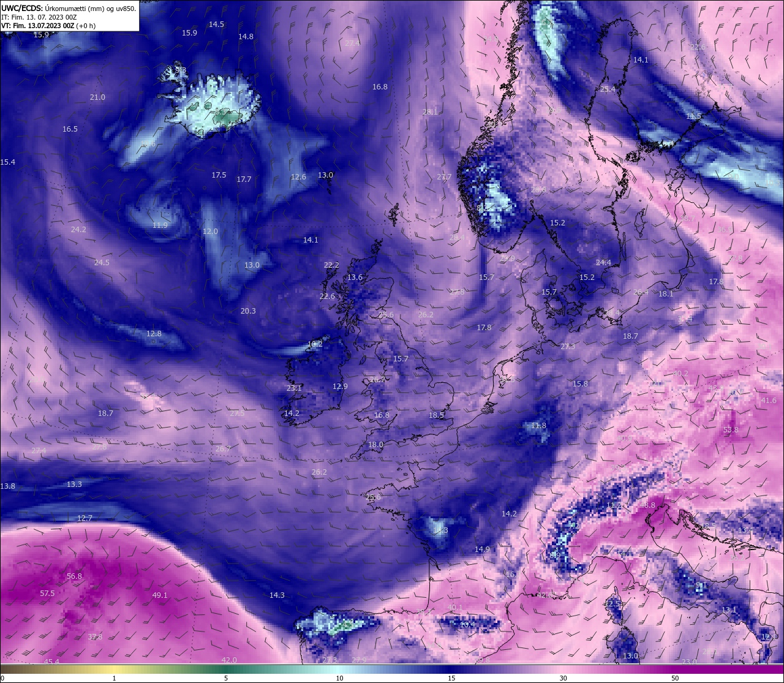Click the map value 14.5 near the top

click(216, 25)
